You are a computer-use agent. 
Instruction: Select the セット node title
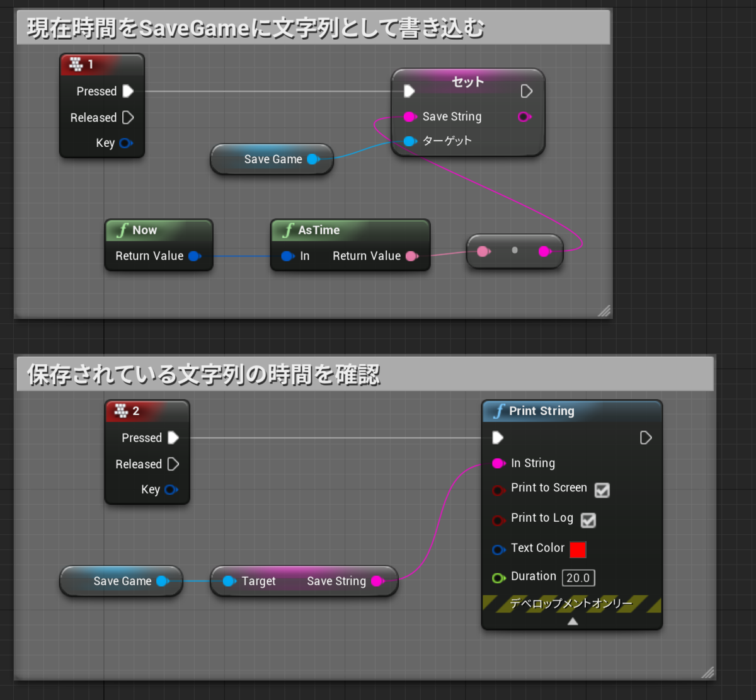(x=467, y=82)
